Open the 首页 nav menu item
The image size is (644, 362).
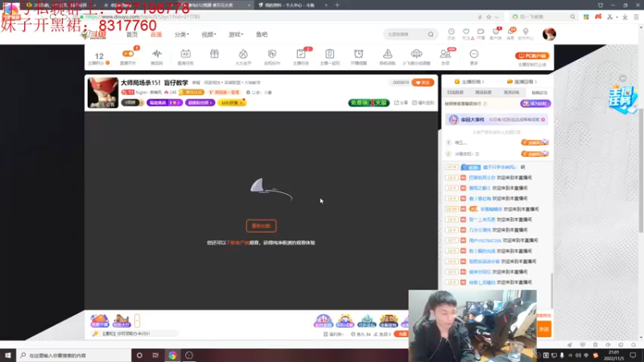pyautogui.click(x=132, y=35)
